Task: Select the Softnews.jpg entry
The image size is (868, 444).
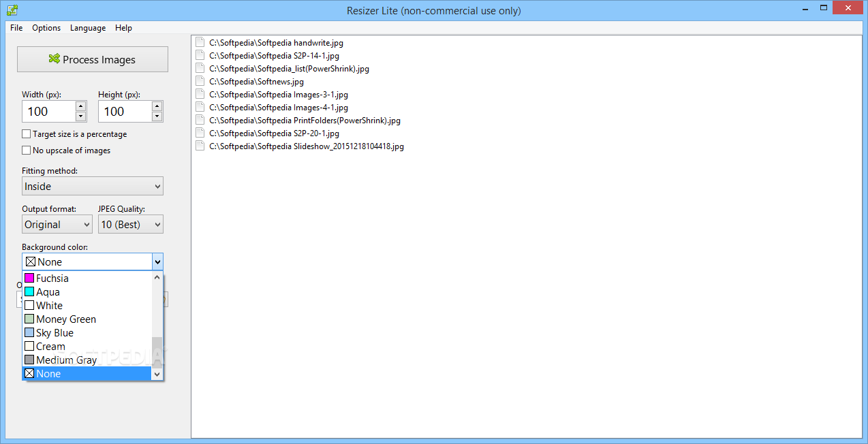Action: 256,81
